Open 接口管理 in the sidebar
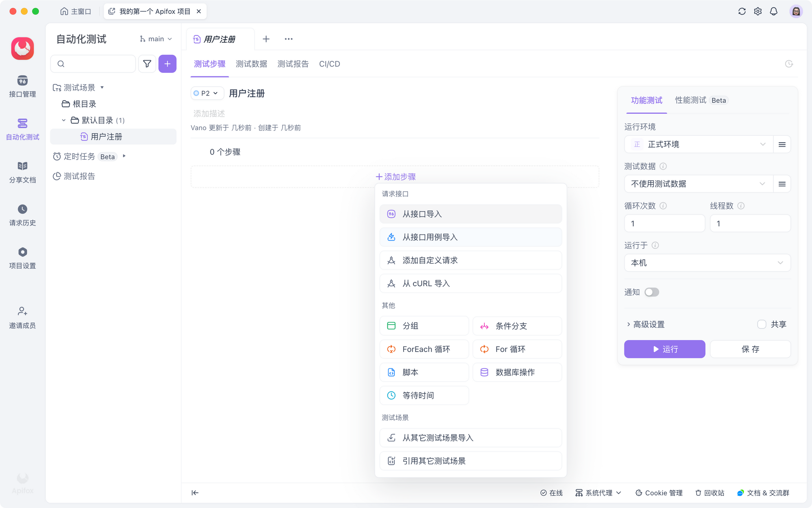 click(x=22, y=86)
